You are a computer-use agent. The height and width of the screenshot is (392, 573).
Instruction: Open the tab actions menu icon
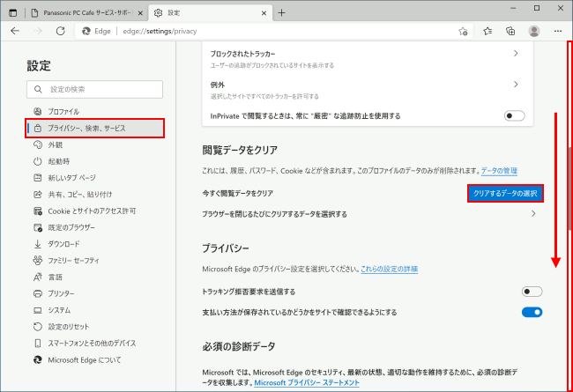(x=13, y=13)
